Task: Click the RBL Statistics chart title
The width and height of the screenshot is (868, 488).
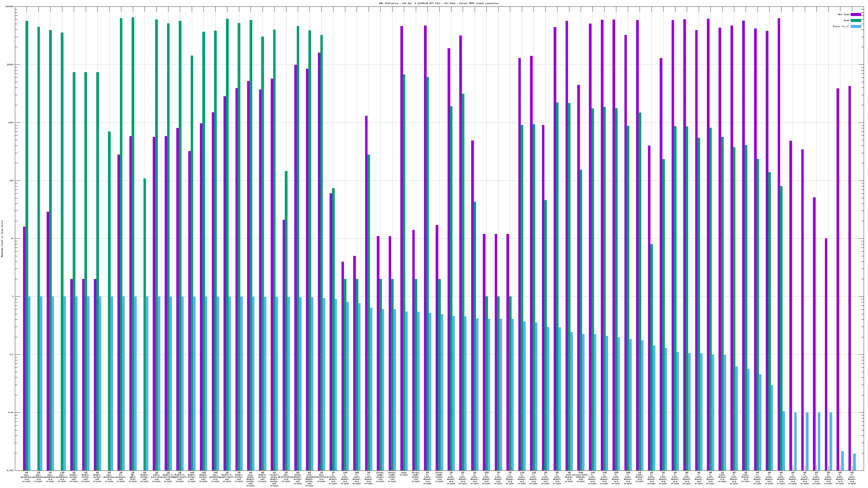Action: pos(439,3)
